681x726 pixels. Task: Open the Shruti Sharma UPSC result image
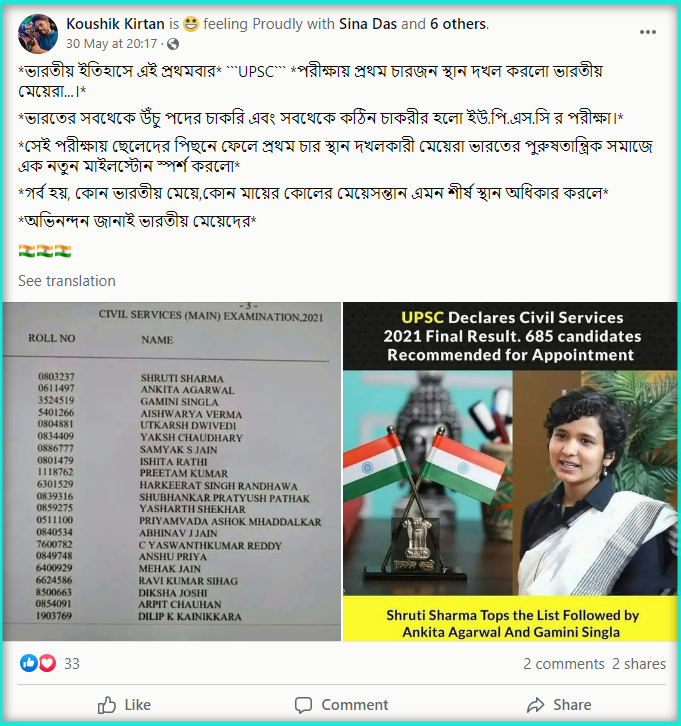(x=510, y=471)
